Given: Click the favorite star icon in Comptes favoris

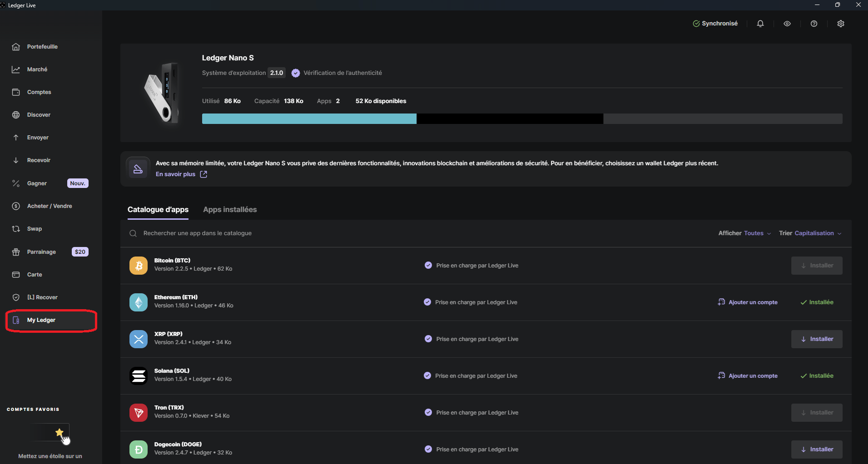Looking at the screenshot, I should [x=60, y=432].
